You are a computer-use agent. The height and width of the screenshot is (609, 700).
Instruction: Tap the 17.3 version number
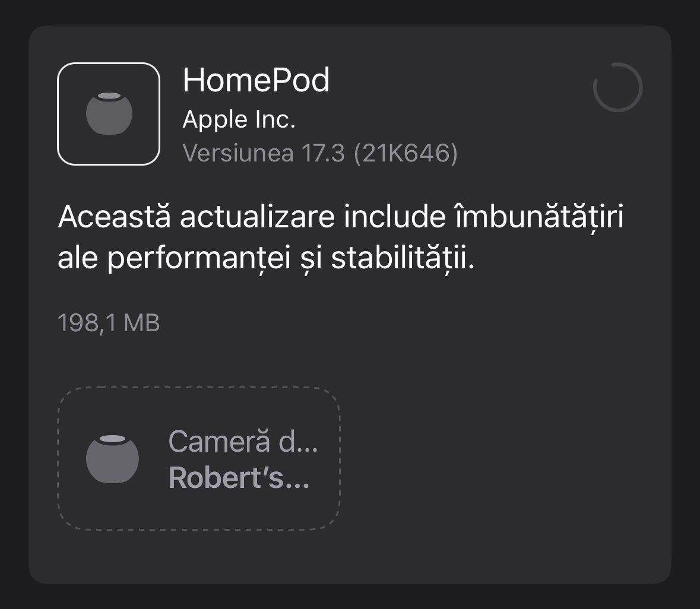tap(323, 153)
